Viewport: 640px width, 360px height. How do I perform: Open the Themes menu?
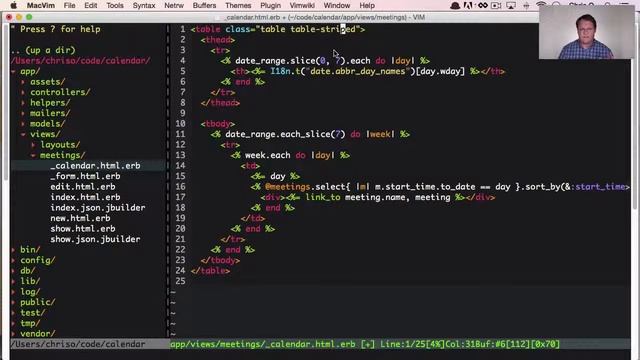pyautogui.click(x=238, y=5)
